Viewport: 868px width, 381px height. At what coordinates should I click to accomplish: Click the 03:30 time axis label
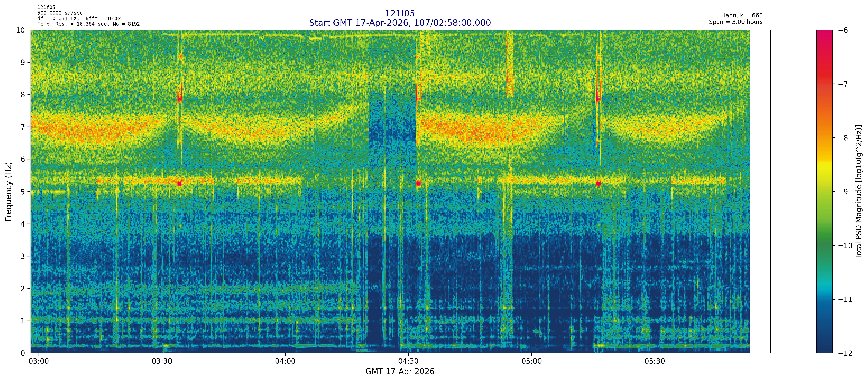[162, 362]
